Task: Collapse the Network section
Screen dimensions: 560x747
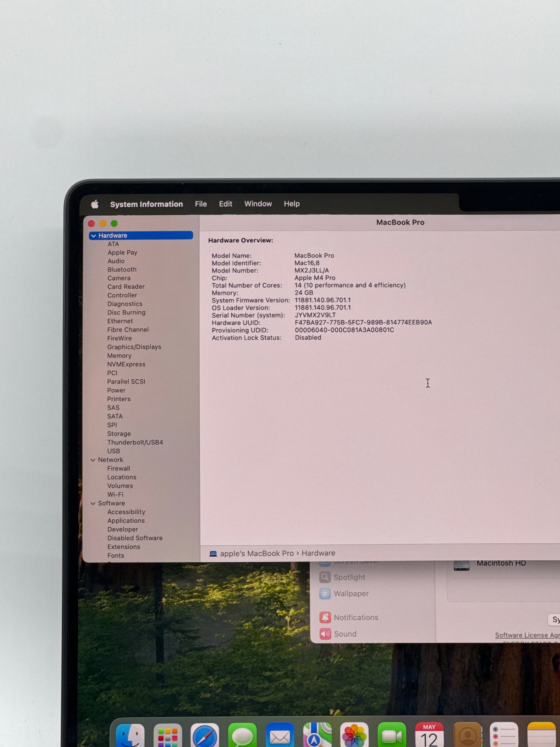Action: coord(93,460)
